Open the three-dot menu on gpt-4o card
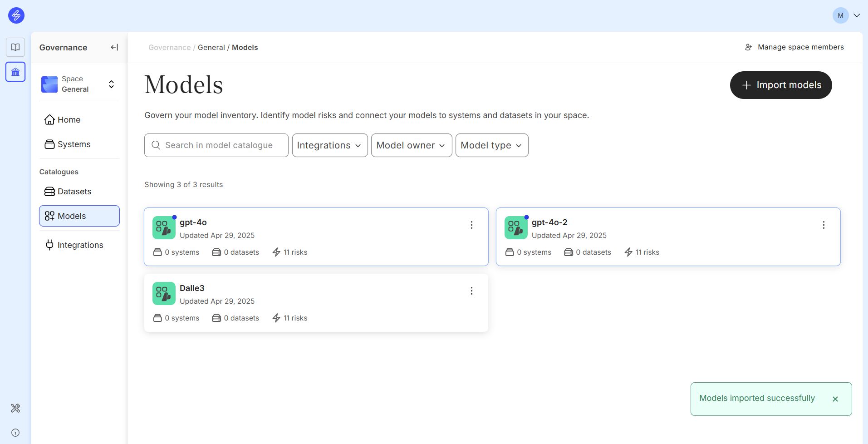 471,225
